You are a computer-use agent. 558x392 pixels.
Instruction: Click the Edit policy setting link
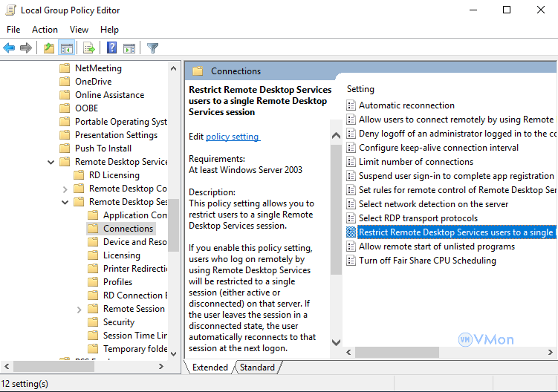[x=233, y=137]
